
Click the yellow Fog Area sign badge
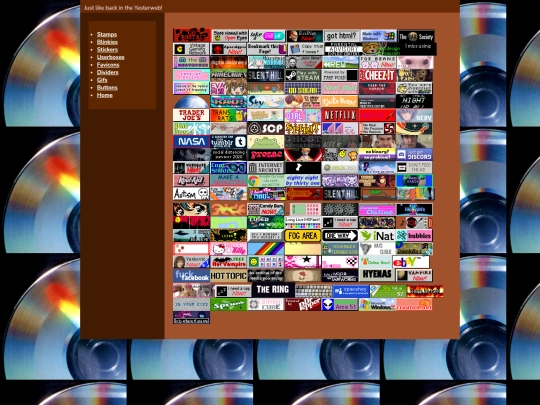click(303, 236)
